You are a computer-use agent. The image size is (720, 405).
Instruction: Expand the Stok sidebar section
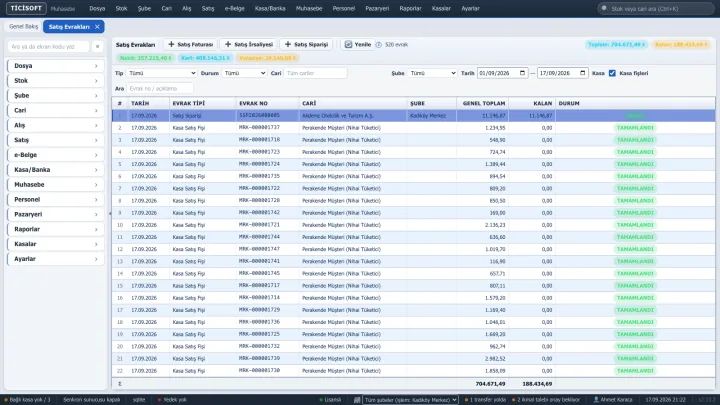(56, 80)
